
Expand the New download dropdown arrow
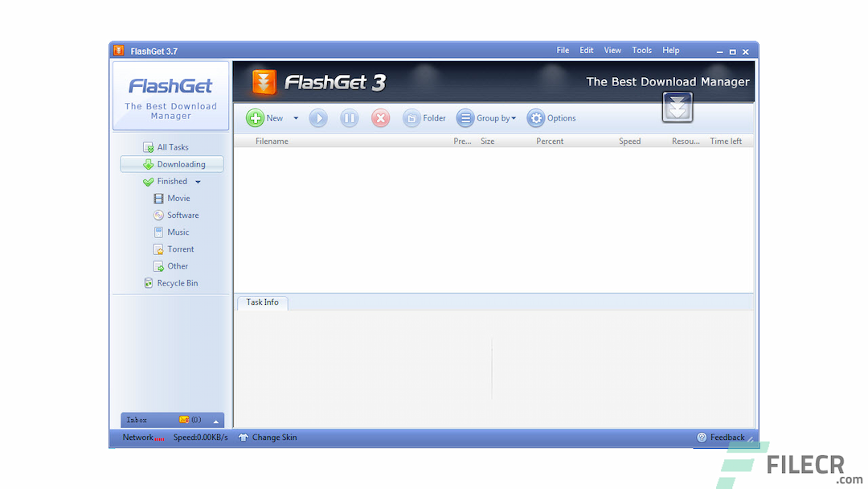tap(295, 117)
